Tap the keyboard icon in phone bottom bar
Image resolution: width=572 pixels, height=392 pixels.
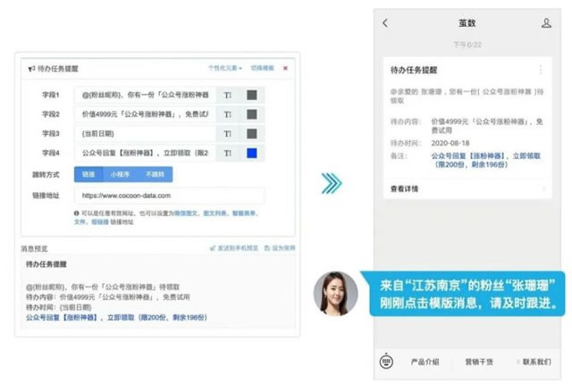[386, 362]
